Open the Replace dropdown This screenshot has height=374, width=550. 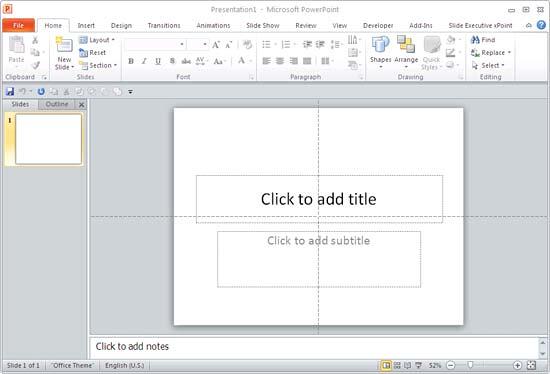coord(490,53)
